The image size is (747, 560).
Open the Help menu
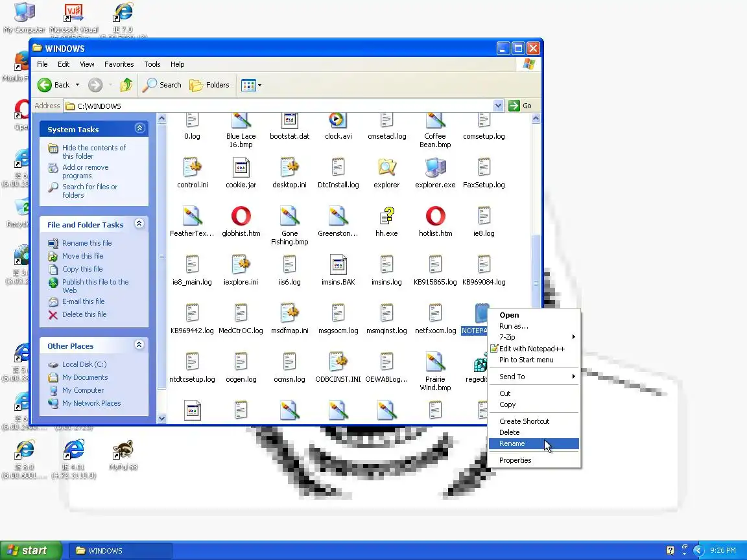[x=177, y=64]
